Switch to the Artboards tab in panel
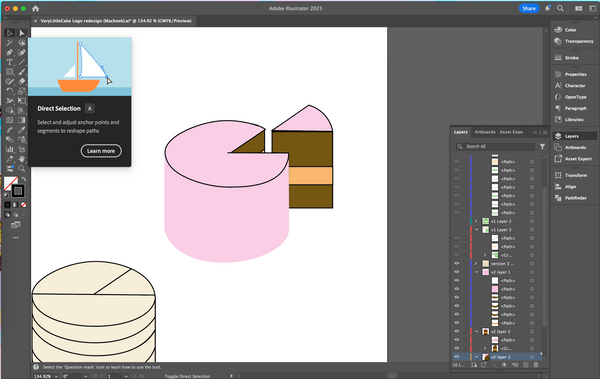Image resolution: width=600 pixels, height=379 pixels. pyautogui.click(x=485, y=132)
